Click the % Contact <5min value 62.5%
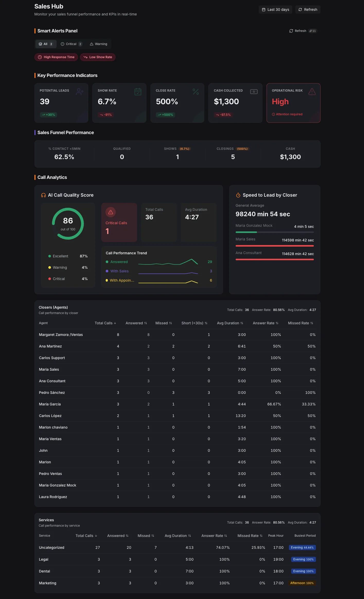This screenshot has height=599, width=364. [x=64, y=157]
